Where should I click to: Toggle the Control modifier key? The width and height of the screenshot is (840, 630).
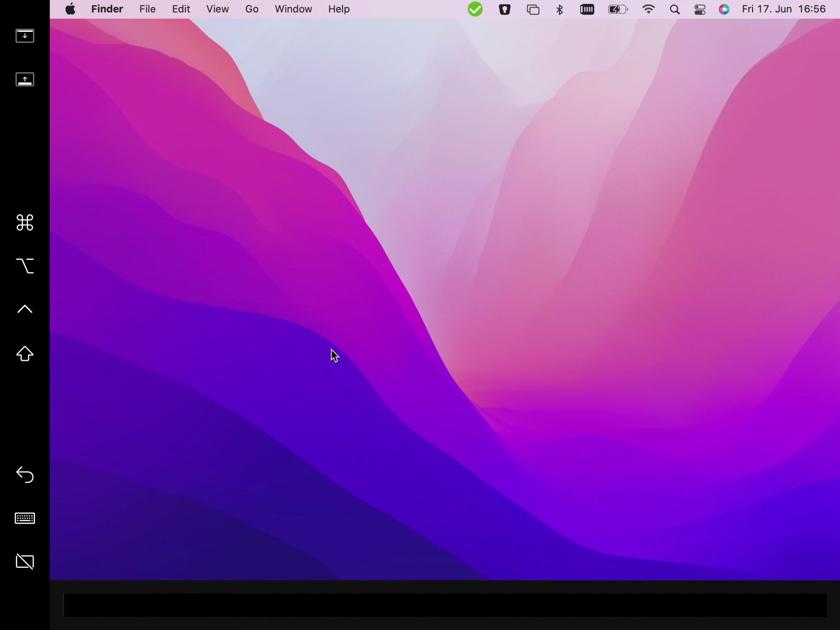coord(24,309)
